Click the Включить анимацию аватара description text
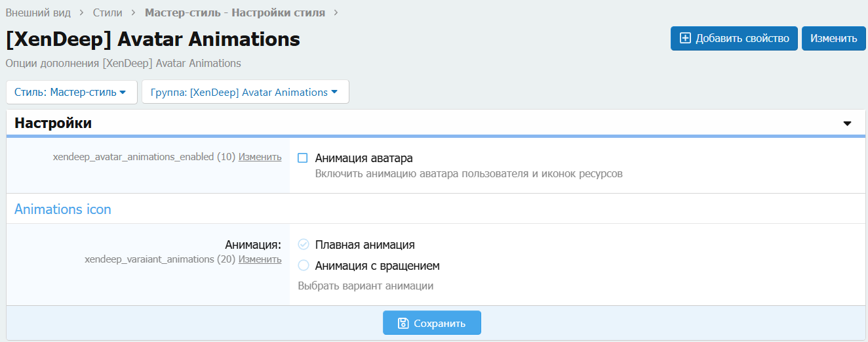The width and height of the screenshot is (868, 342). click(468, 174)
